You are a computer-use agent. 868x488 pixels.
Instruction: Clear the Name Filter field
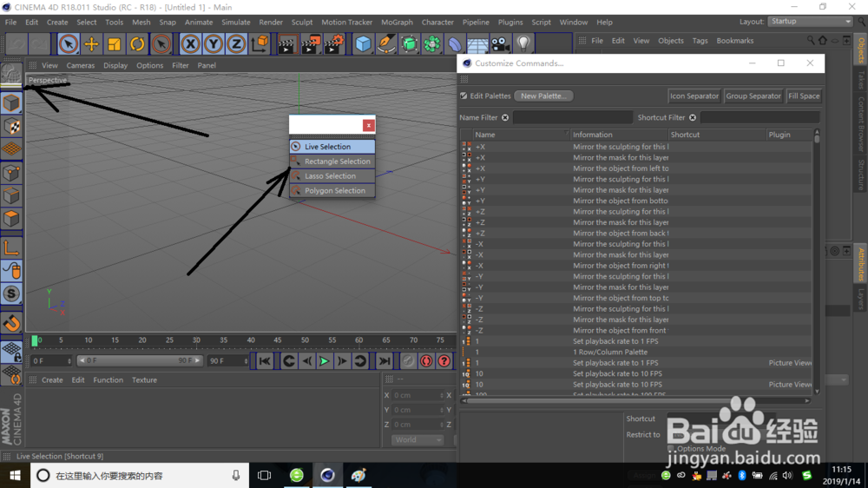(x=505, y=117)
